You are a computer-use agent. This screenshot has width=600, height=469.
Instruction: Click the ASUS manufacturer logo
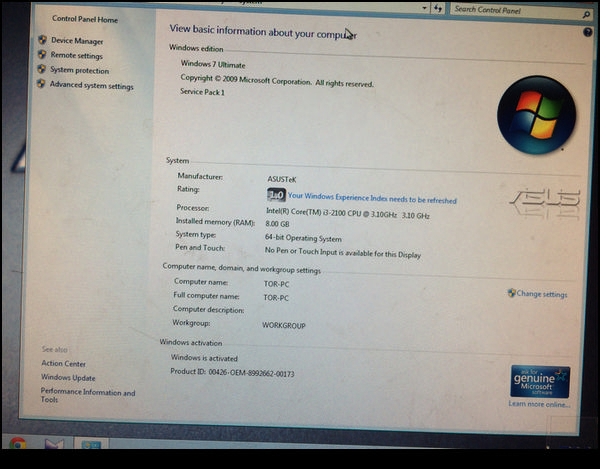click(545, 203)
